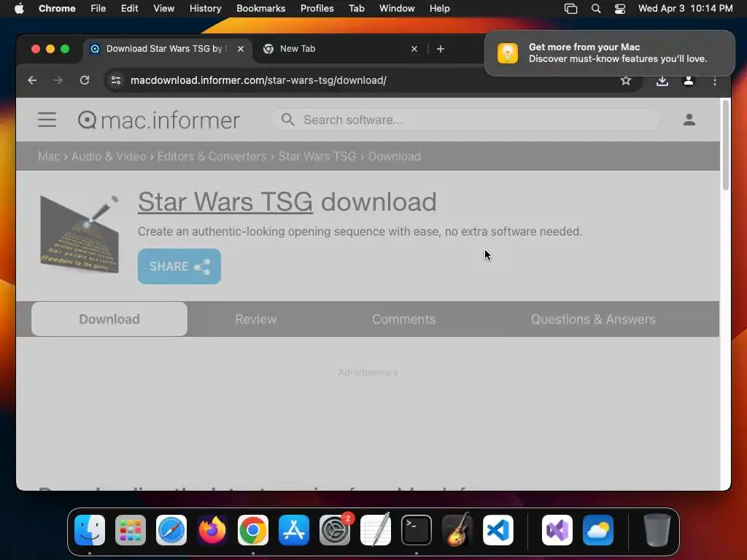Open System Settings from the Dock
This screenshot has height=560, width=747.
tap(335, 530)
